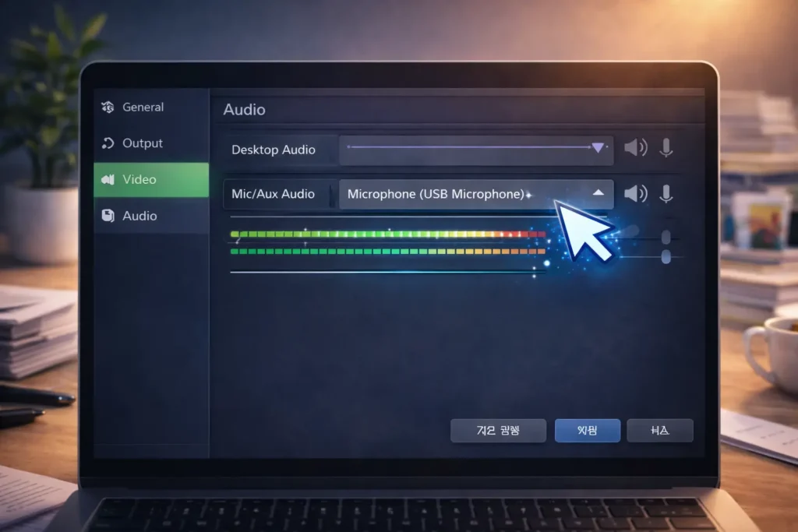Select the highlighted Video tab label

(x=139, y=180)
